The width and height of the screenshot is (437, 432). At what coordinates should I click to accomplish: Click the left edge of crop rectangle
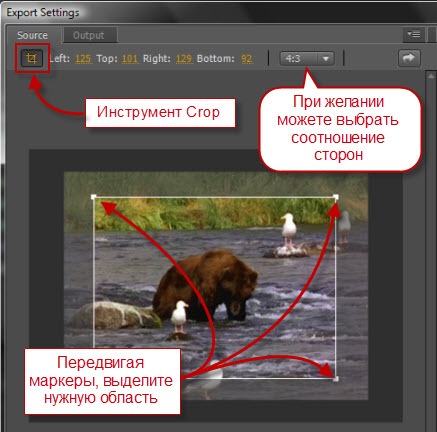coord(94,272)
